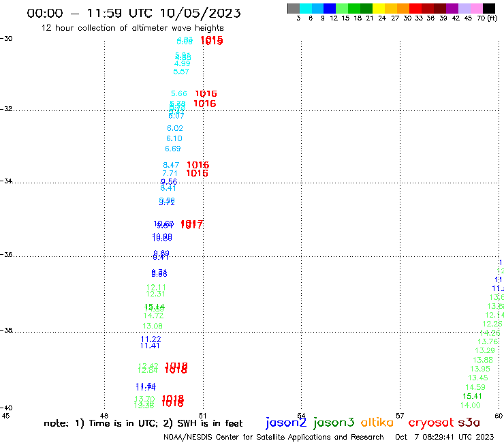This screenshot has height=443, width=504.
Task: Select the wave height 12.31
Action: pyautogui.click(x=155, y=294)
